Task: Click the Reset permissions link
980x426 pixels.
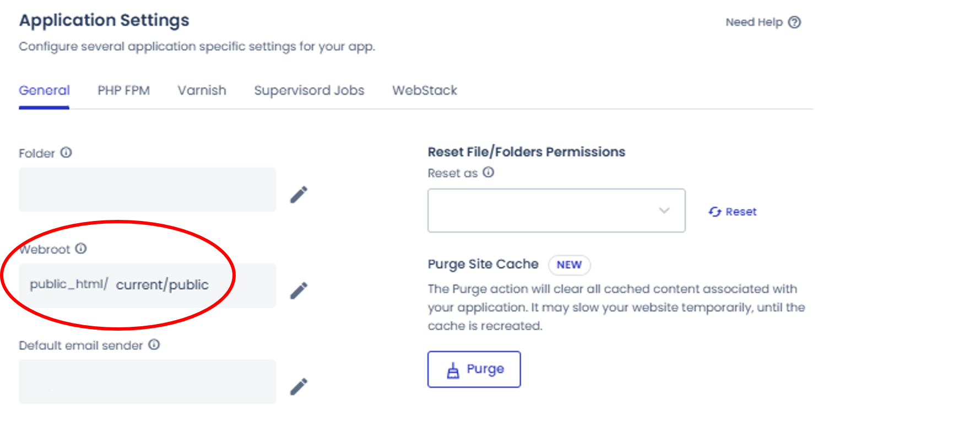Action: tap(733, 212)
